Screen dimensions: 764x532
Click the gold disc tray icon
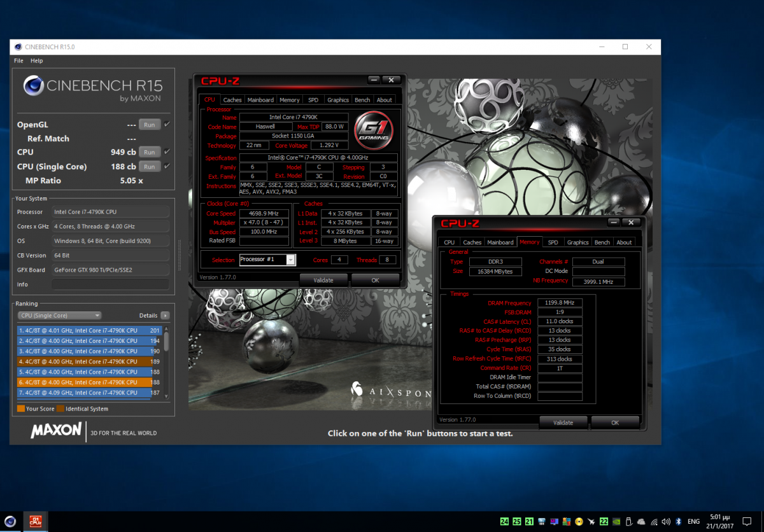(x=579, y=522)
